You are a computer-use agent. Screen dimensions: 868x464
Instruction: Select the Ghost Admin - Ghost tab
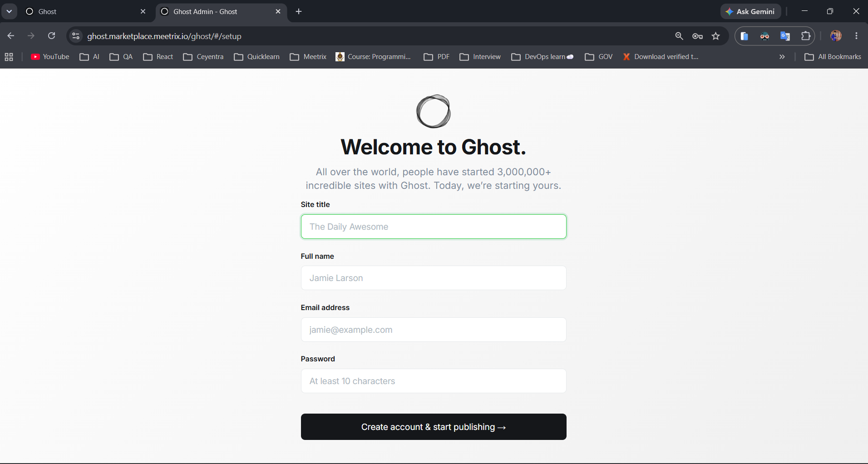(220, 11)
